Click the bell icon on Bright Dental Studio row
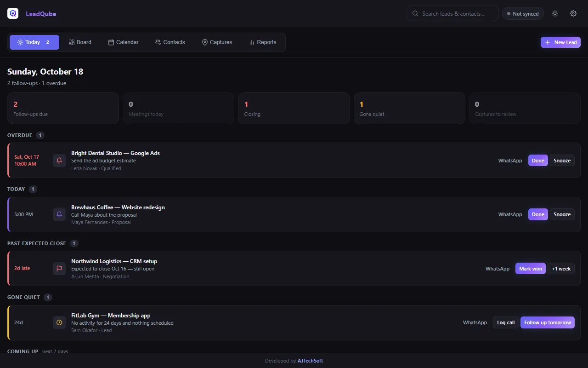The width and height of the screenshot is (588, 368). (x=59, y=161)
